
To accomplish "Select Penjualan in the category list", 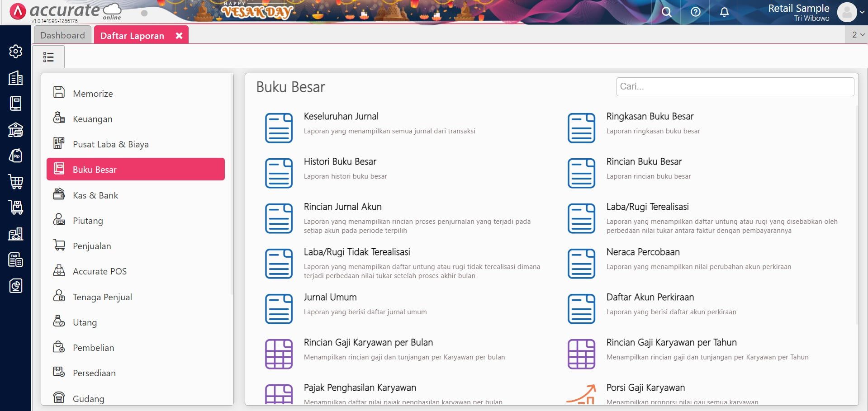I will coord(92,246).
